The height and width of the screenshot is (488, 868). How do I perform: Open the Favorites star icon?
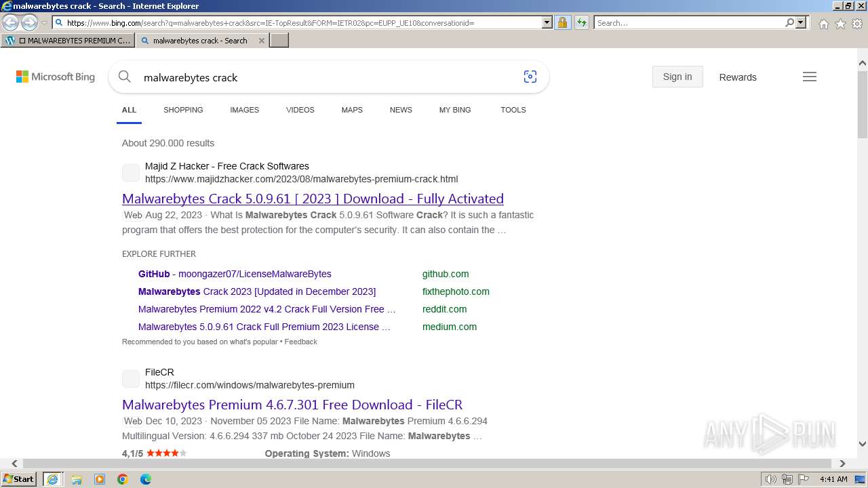(840, 24)
